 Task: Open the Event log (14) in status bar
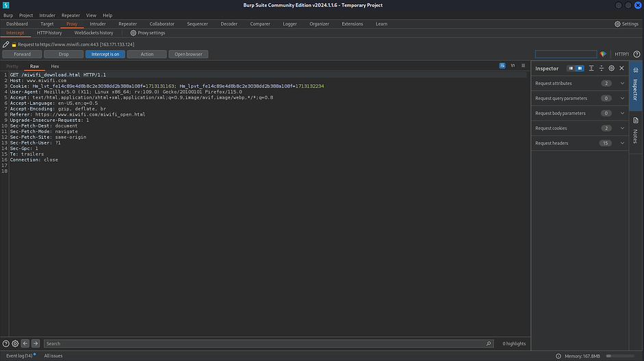(x=19, y=356)
